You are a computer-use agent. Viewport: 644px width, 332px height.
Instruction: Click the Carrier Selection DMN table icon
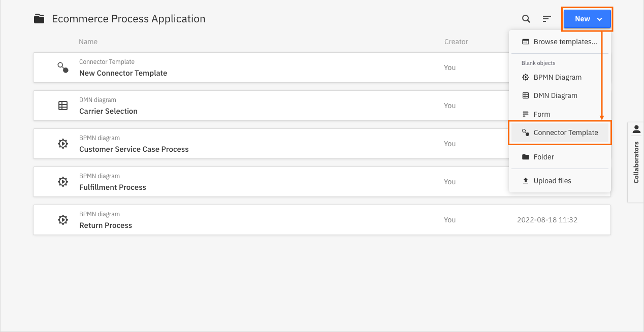(63, 106)
